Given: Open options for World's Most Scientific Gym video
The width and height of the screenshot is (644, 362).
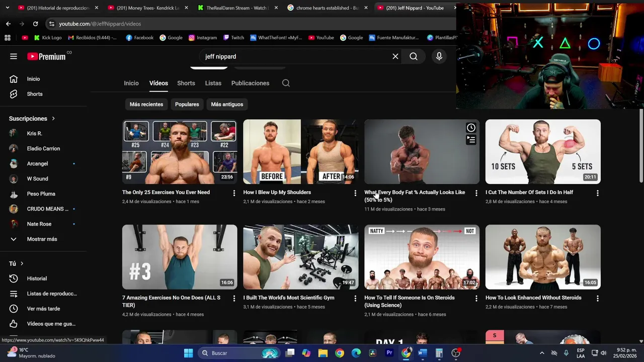Looking at the screenshot, I should (x=355, y=299).
